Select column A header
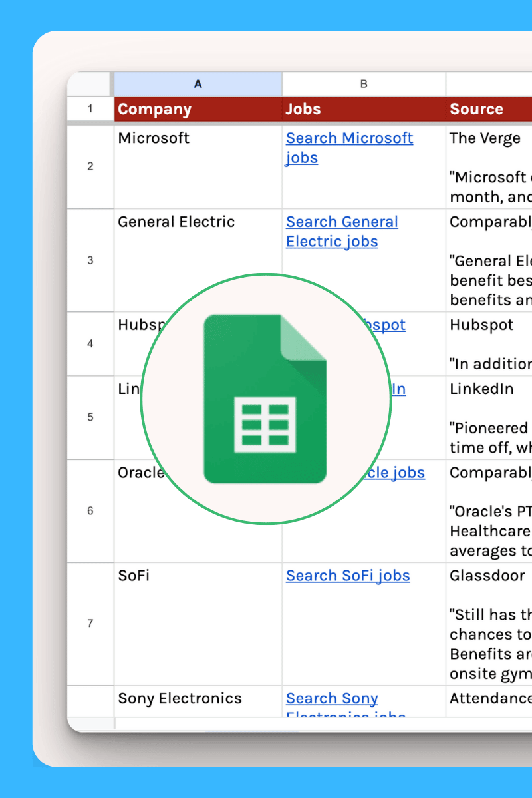The height and width of the screenshot is (798, 532). point(198,84)
